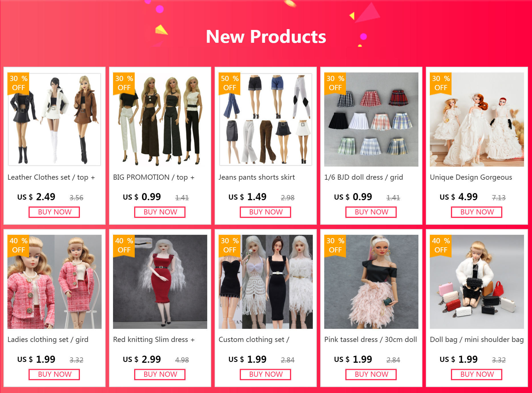Open the BIG PROMOTION top product title
This screenshot has width=532, height=393.
click(x=154, y=177)
